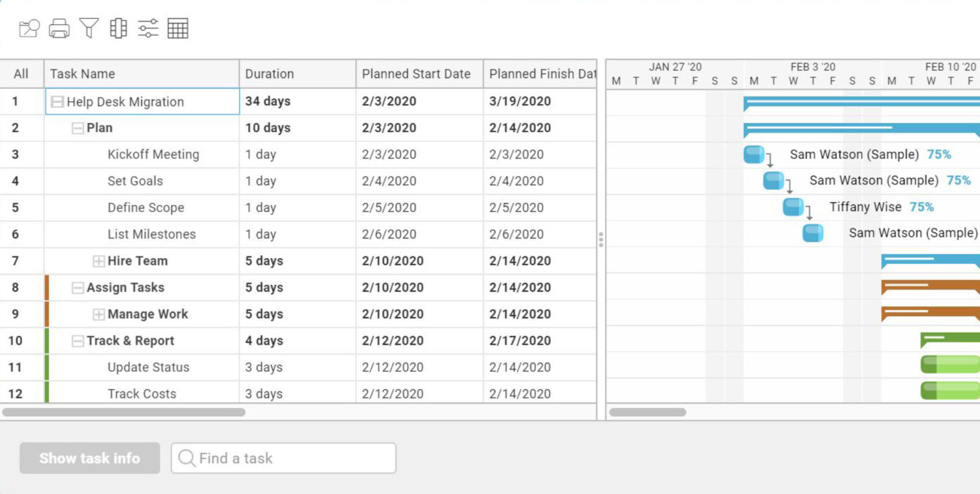This screenshot has width=980, height=494.
Task: Click the List Milestones Gantt bar
Action: (813, 234)
